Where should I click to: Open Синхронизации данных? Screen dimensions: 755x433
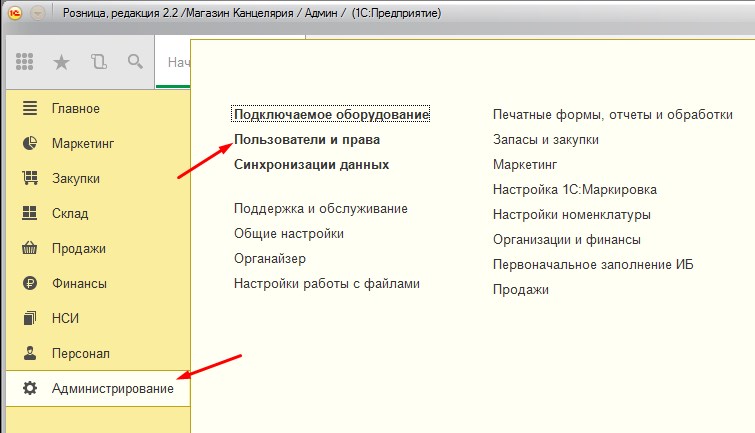coord(311,165)
